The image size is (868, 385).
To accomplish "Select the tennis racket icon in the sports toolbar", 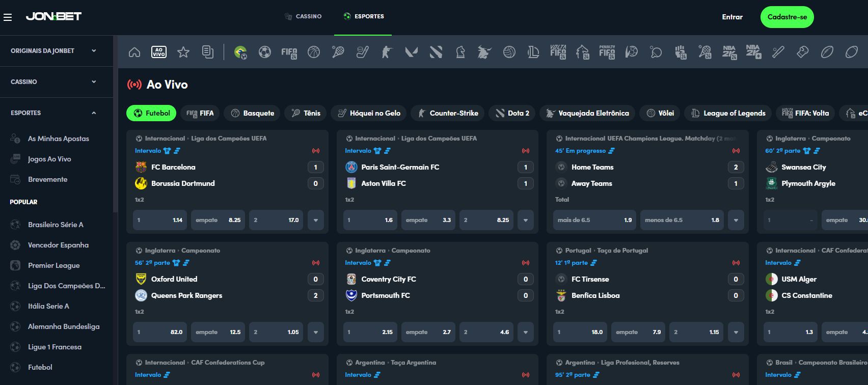I will 338,52.
